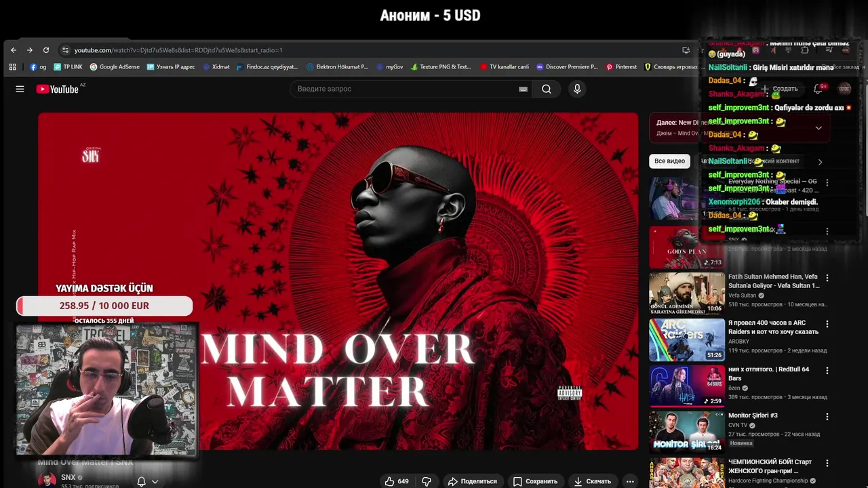
Task: Open the Xidmat bookmark
Action: click(216, 67)
